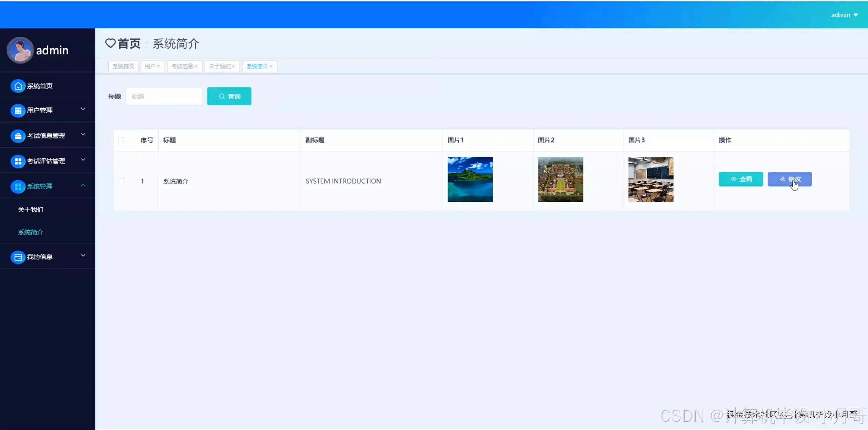Click the 考试评估管理 grid icon
Screen dimensions: 868x430
pos(18,161)
